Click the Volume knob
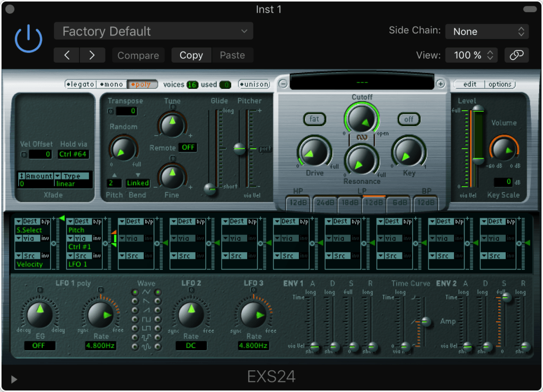 (x=504, y=149)
